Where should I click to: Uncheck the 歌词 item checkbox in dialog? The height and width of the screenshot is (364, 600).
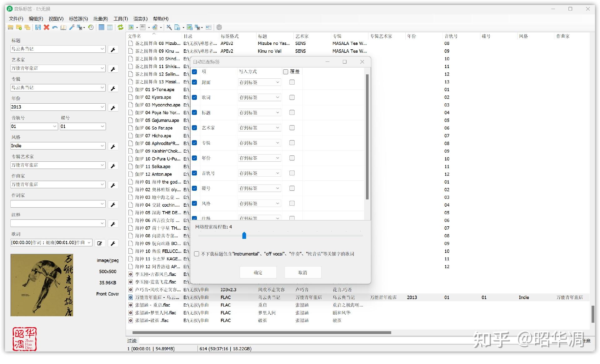(194, 97)
